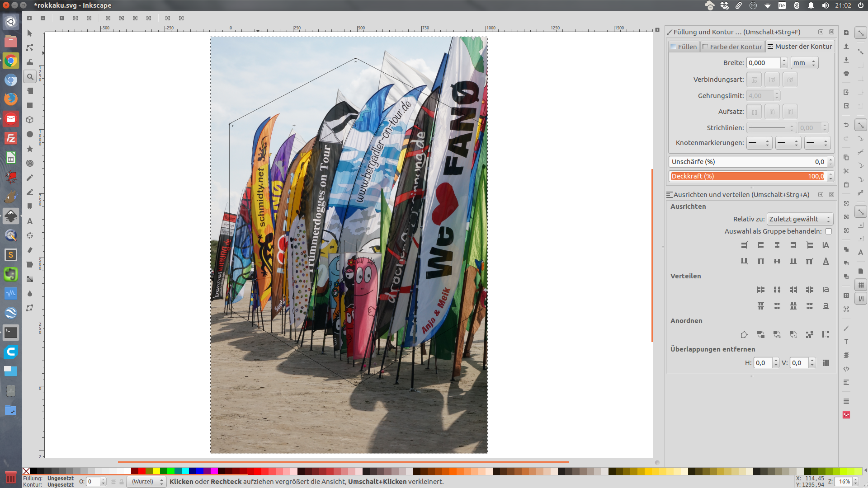
Task: Pick the Color dropper tool
Action: pos(30,294)
